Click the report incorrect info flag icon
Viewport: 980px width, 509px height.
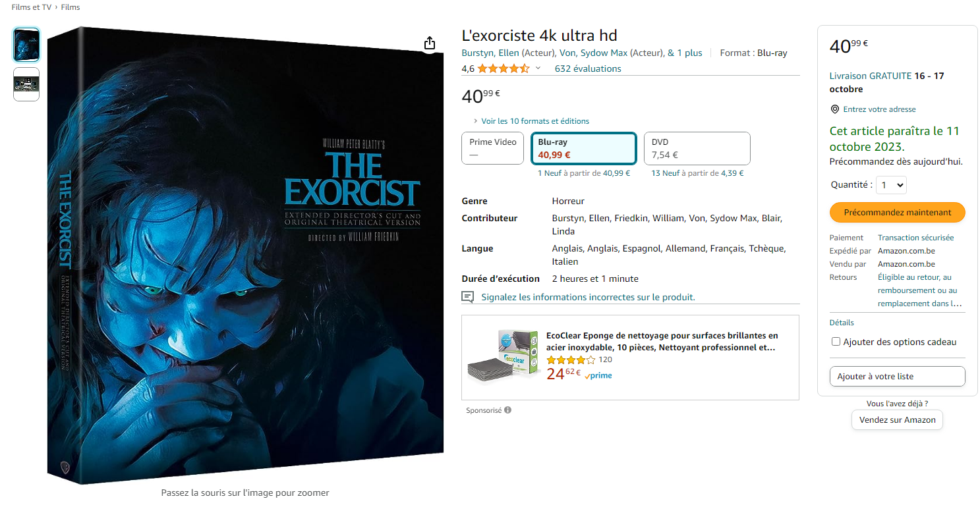click(468, 297)
